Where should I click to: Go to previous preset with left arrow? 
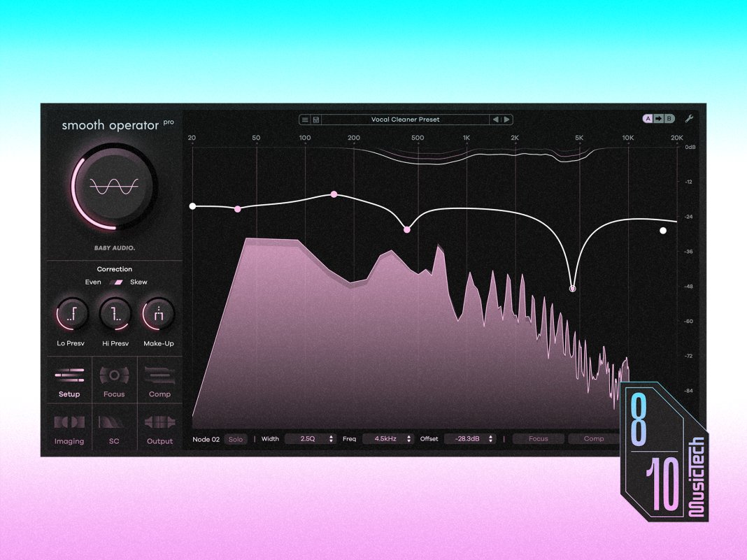495,120
